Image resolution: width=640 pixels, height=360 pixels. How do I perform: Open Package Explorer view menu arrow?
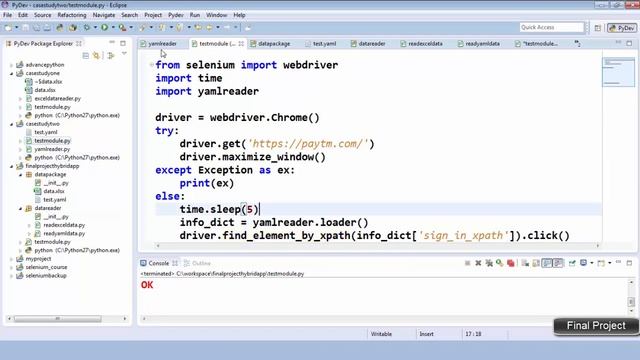124,54
